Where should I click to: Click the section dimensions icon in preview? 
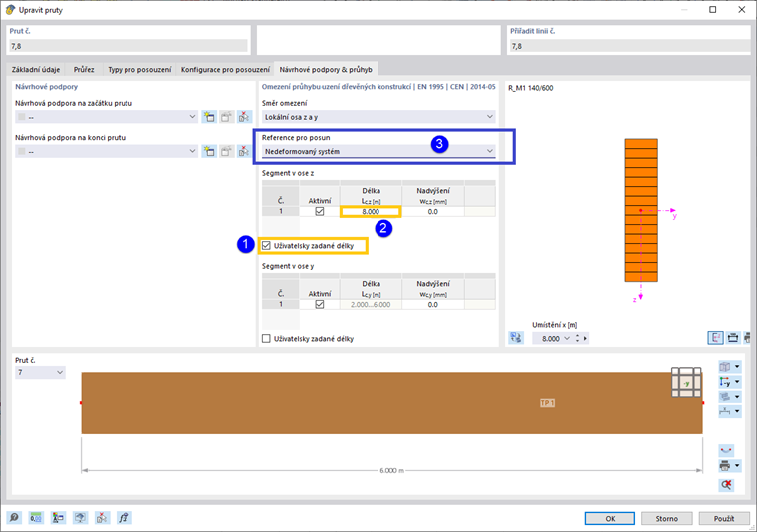(x=733, y=338)
